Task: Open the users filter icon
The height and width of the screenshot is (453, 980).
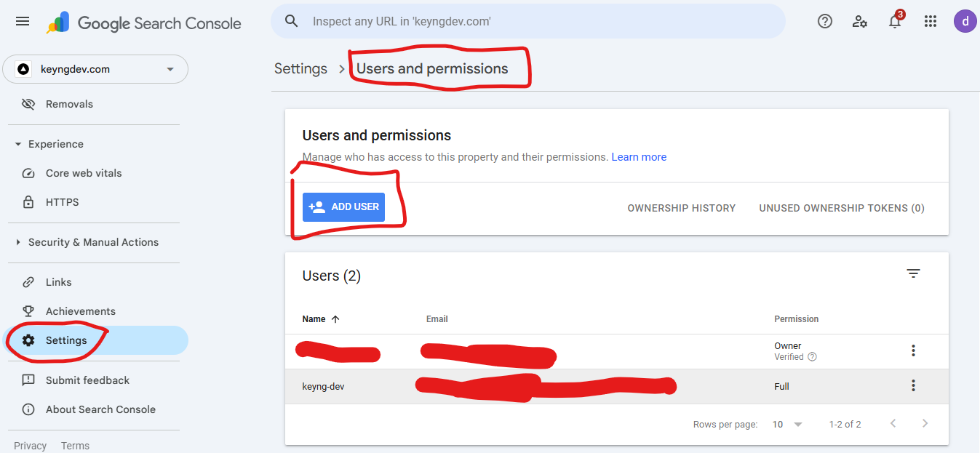Action: click(913, 273)
